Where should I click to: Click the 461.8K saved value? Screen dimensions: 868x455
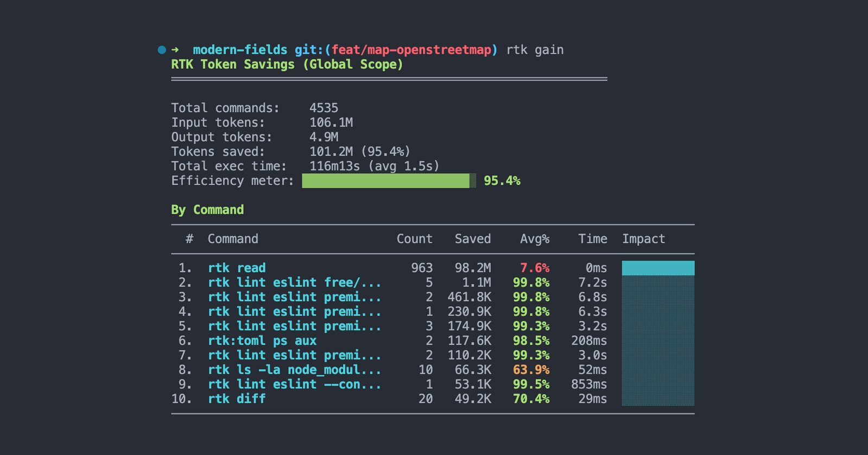469,298
